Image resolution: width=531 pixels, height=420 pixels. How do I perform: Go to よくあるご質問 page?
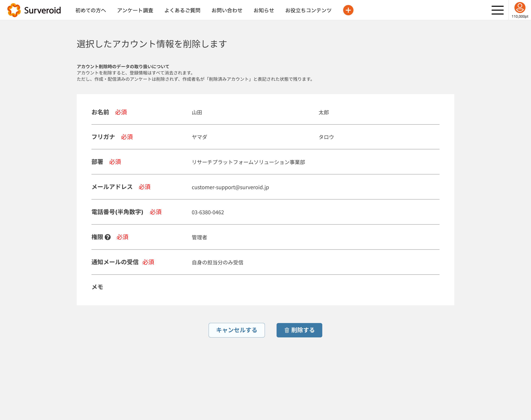coord(182,10)
